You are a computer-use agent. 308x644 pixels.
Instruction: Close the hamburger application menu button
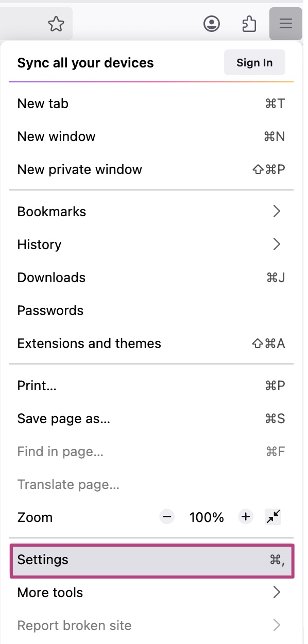coord(286,24)
